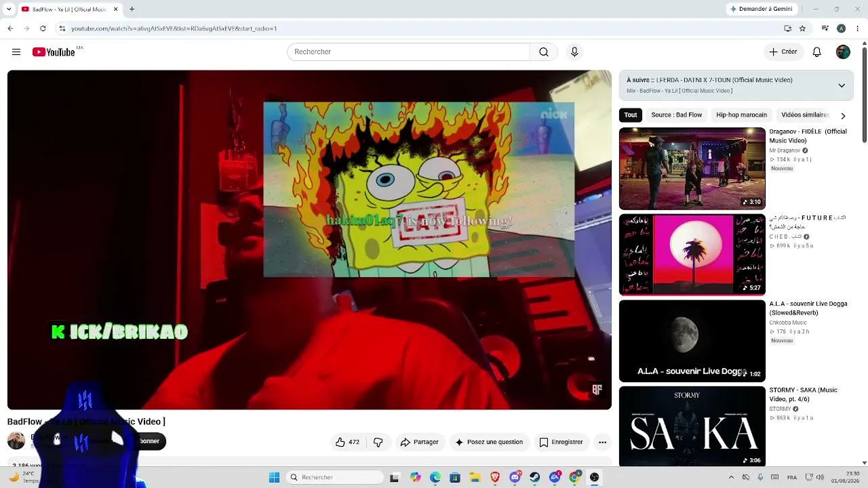This screenshot has height=488, width=868.
Task: Open the Chrome profile avatar
Action: 841,28
